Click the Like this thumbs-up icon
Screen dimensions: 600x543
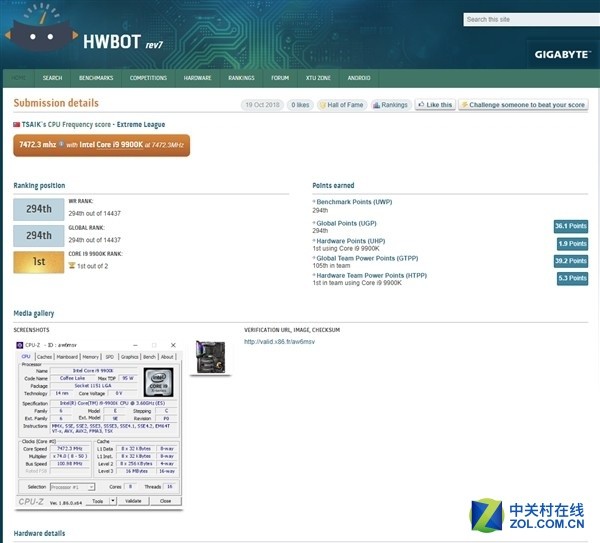(421, 104)
